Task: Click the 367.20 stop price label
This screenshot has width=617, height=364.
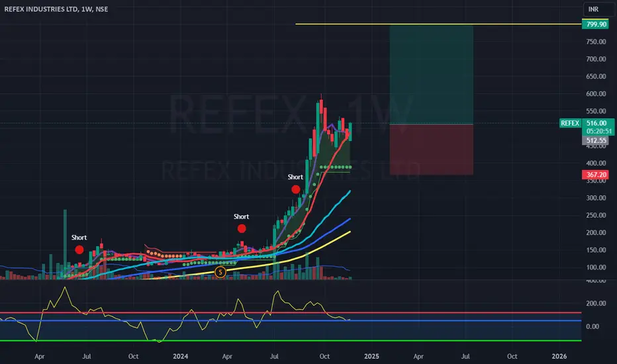Action: [596, 175]
